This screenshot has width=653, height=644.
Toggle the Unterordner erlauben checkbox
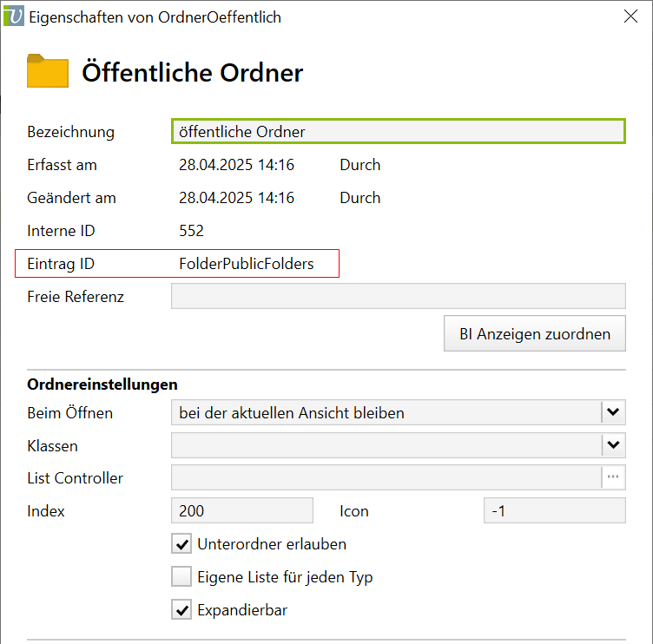181,544
